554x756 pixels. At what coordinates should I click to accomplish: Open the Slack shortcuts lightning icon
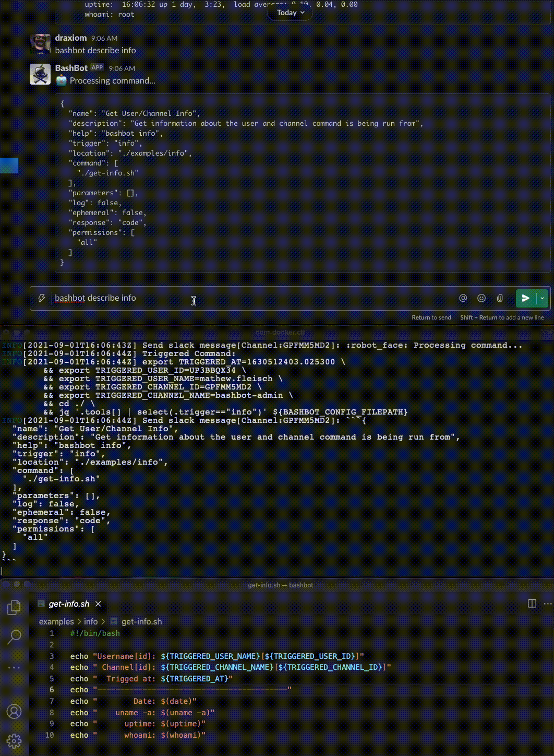pos(42,298)
